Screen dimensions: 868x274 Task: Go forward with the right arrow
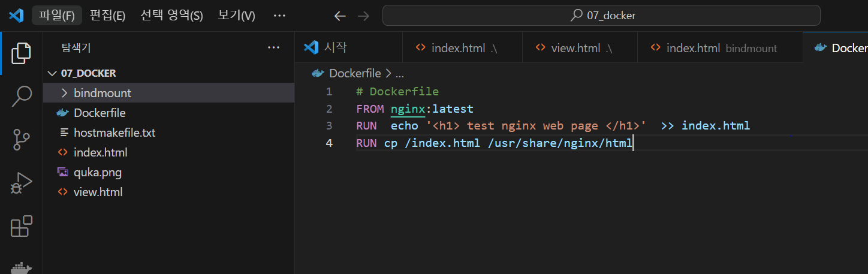(x=363, y=16)
